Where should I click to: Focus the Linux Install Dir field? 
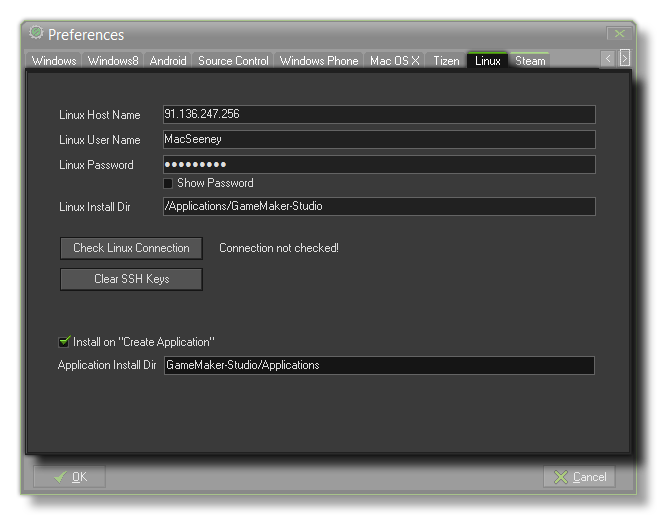click(378, 207)
